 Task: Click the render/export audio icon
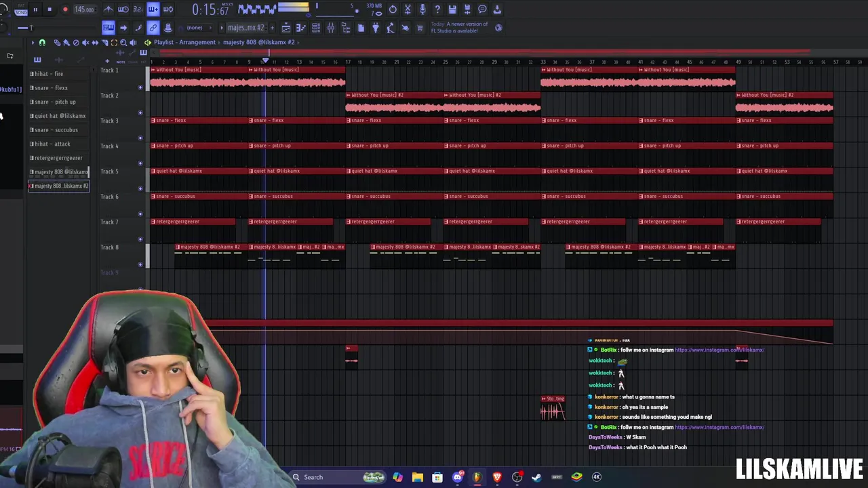pos(467,9)
